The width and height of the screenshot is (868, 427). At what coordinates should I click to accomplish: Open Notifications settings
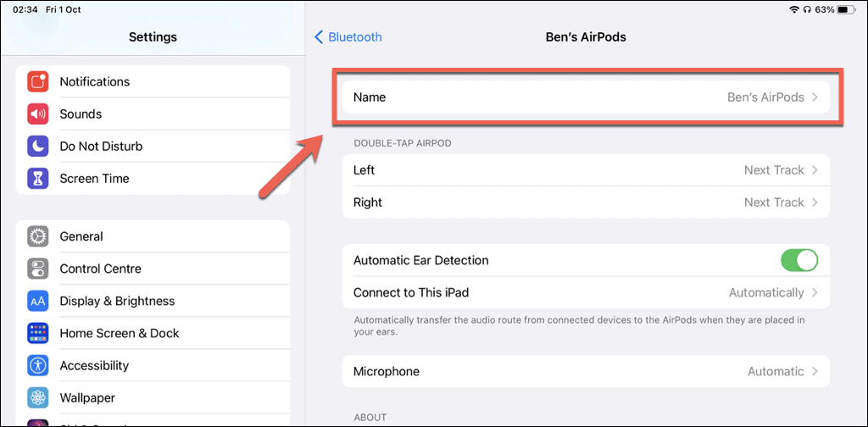pyautogui.click(x=153, y=82)
